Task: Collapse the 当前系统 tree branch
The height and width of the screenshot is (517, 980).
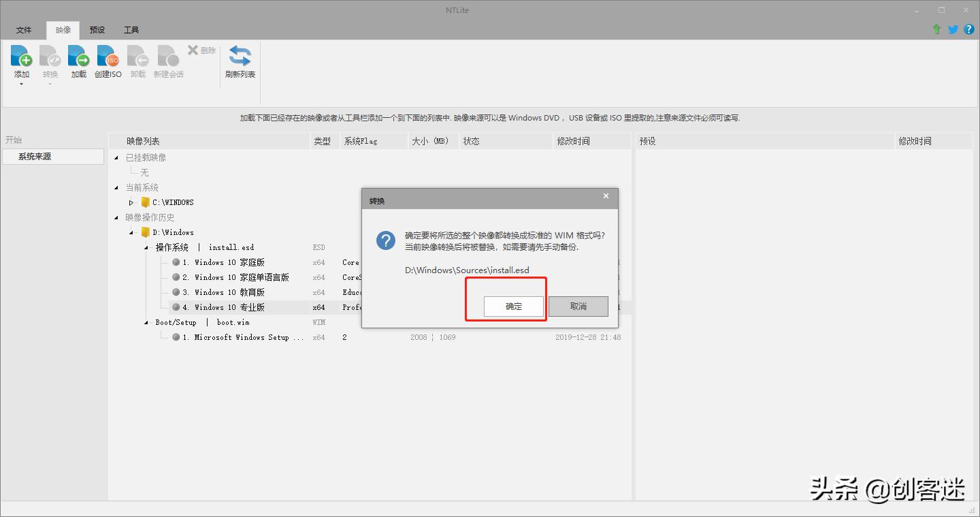Action: click(x=116, y=187)
